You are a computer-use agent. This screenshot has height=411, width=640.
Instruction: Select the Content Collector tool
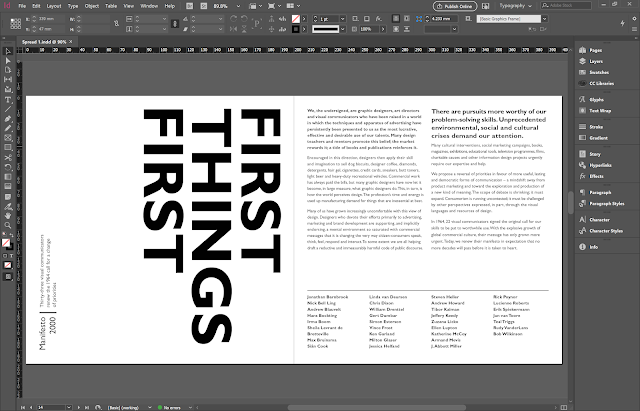point(8,89)
